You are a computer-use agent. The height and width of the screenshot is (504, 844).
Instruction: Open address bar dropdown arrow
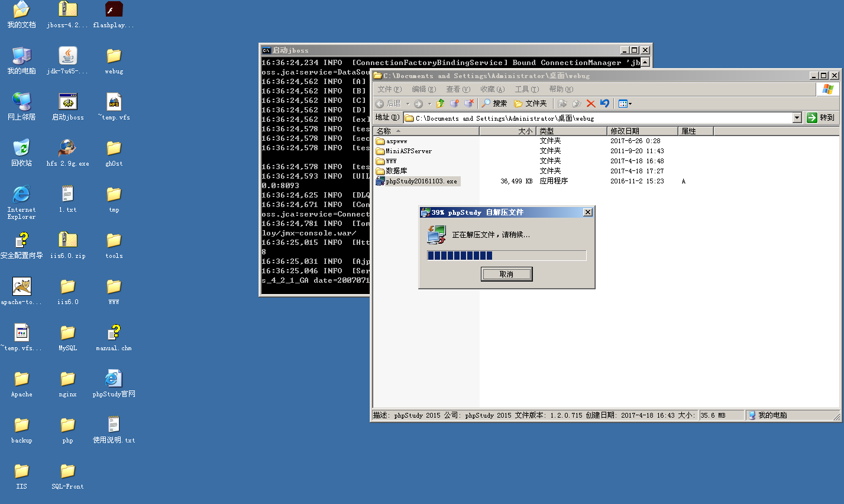[x=797, y=118]
